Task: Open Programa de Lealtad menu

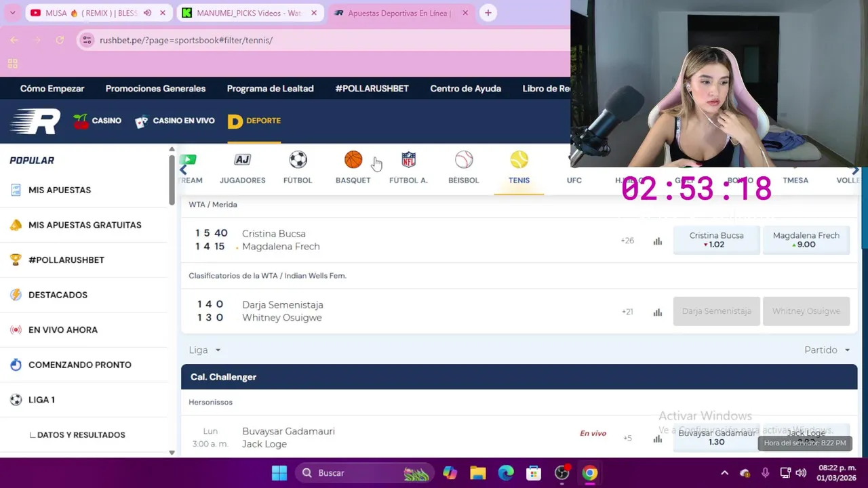Action: [270, 89]
